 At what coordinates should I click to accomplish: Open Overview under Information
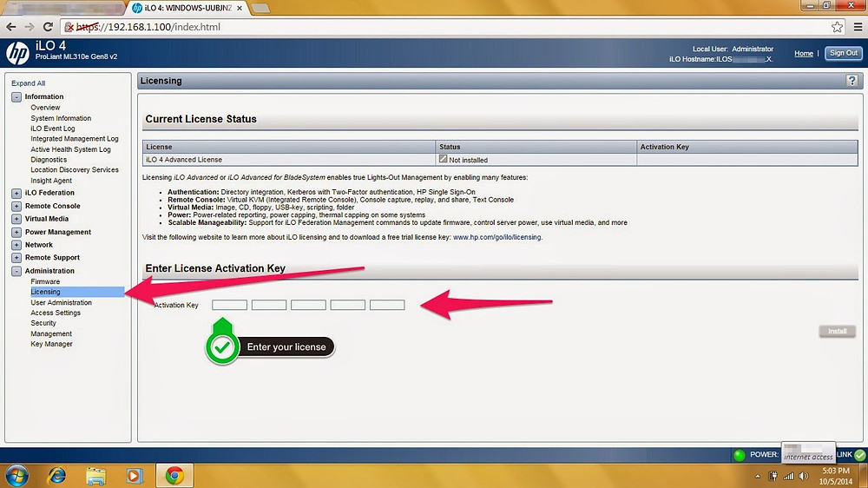tap(45, 108)
